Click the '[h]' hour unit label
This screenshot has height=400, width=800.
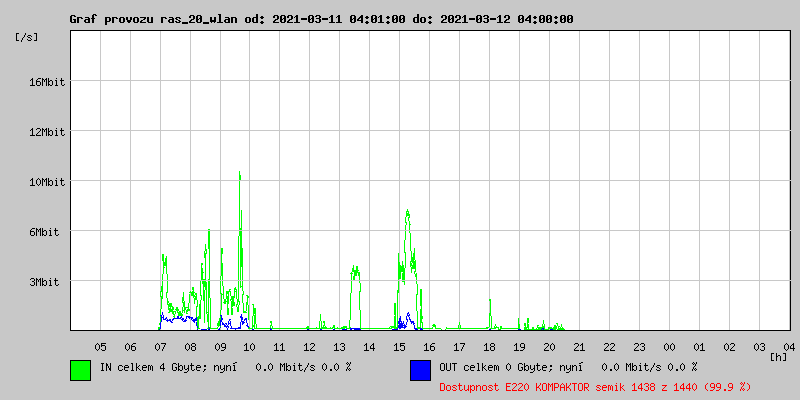779,357
